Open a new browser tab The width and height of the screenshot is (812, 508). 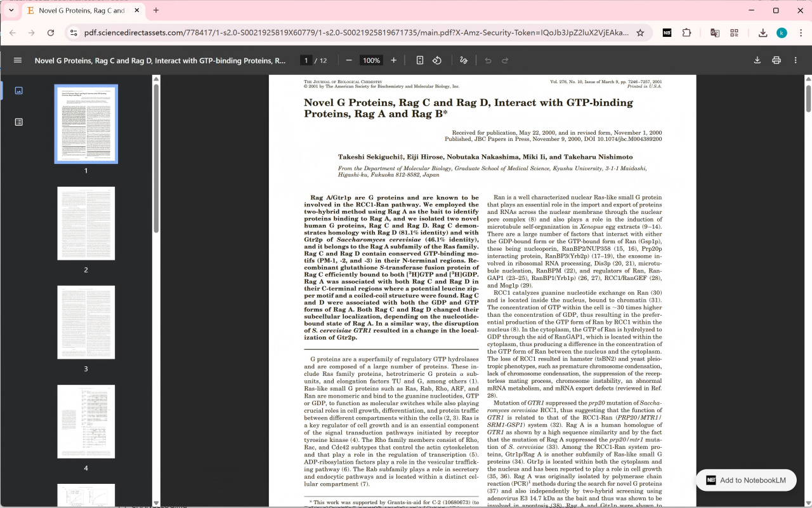tap(156, 10)
